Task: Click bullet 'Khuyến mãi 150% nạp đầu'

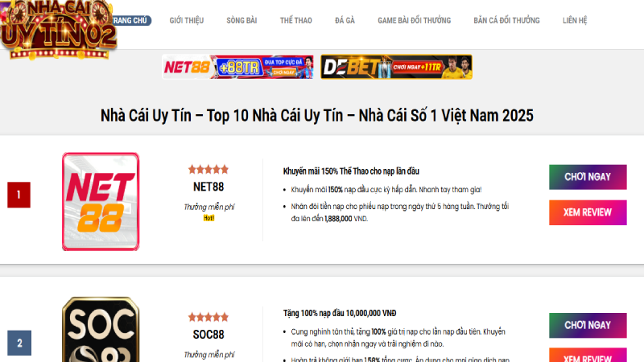Action: click(x=386, y=190)
